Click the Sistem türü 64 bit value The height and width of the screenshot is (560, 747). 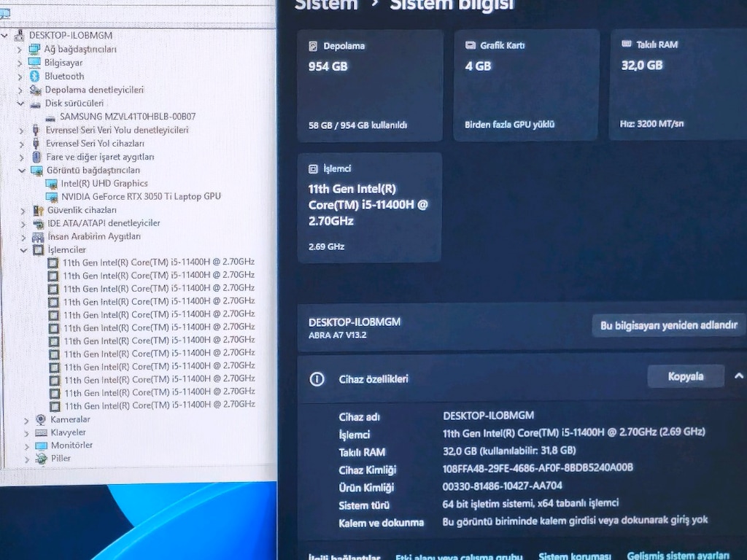point(530,503)
